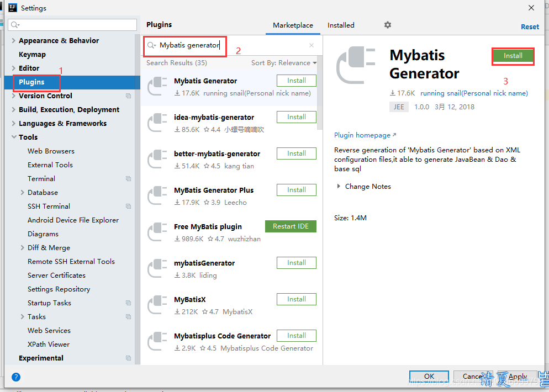
Task: Open the Plugin homepage link
Action: 365,135
